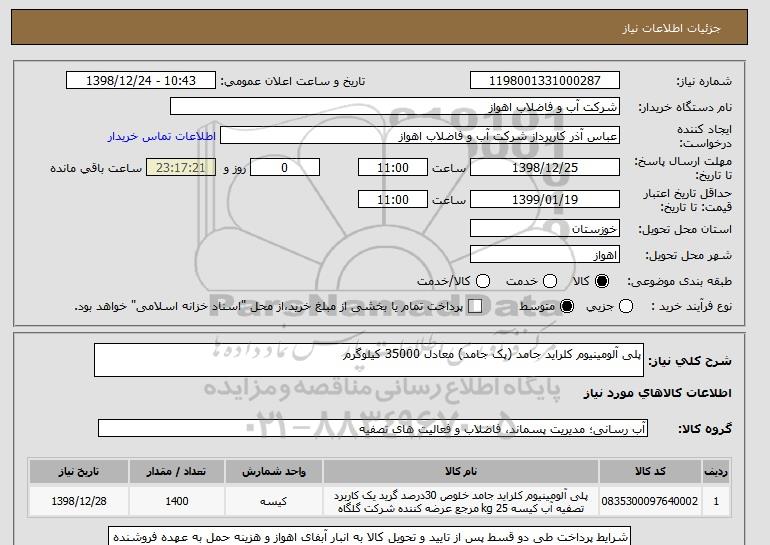
Task: Click the کد کالا column header
Action: pos(650,471)
